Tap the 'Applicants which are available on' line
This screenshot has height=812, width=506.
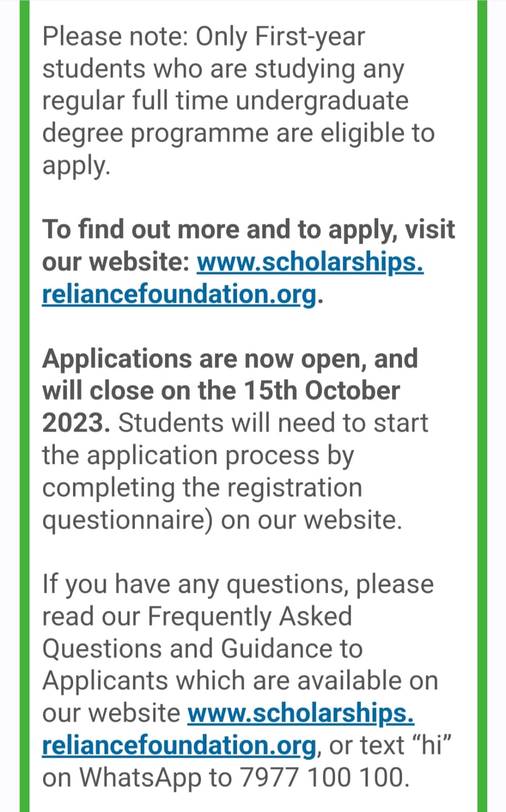(x=240, y=681)
